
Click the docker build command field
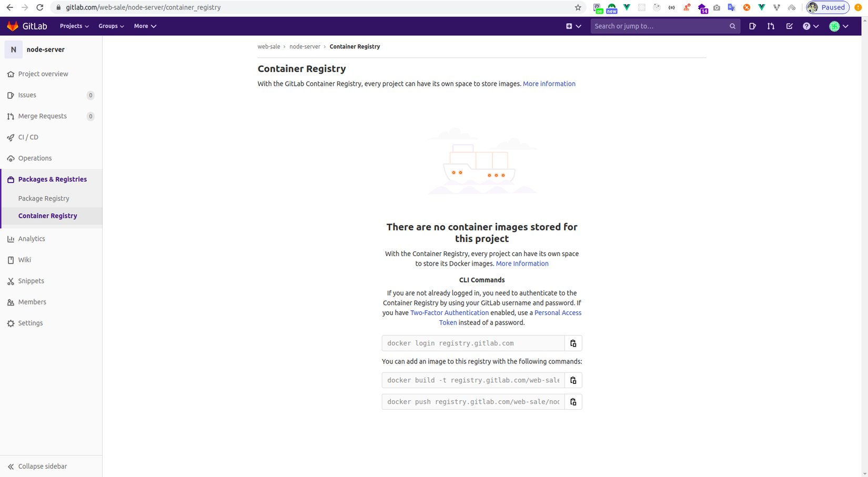click(473, 380)
